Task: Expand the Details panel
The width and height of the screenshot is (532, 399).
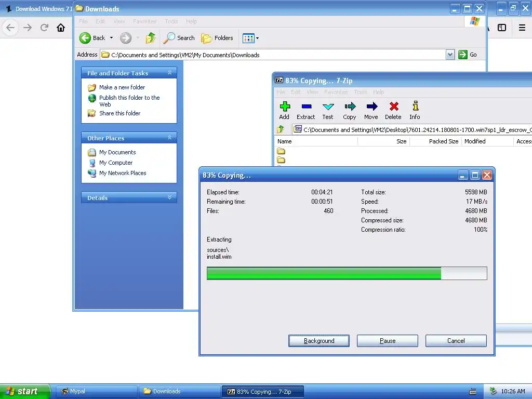Action: [170, 197]
